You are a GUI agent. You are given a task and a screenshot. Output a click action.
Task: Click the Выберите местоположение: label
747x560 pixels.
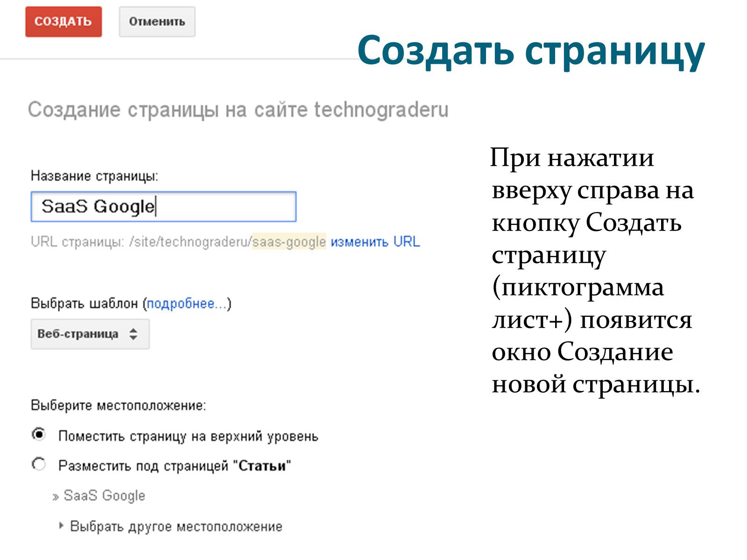(x=118, y=405)
